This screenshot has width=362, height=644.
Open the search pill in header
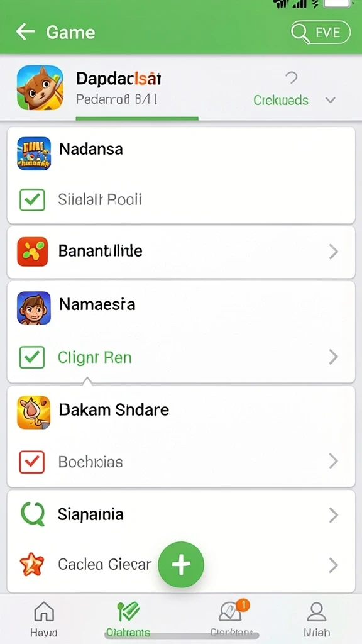321,32
